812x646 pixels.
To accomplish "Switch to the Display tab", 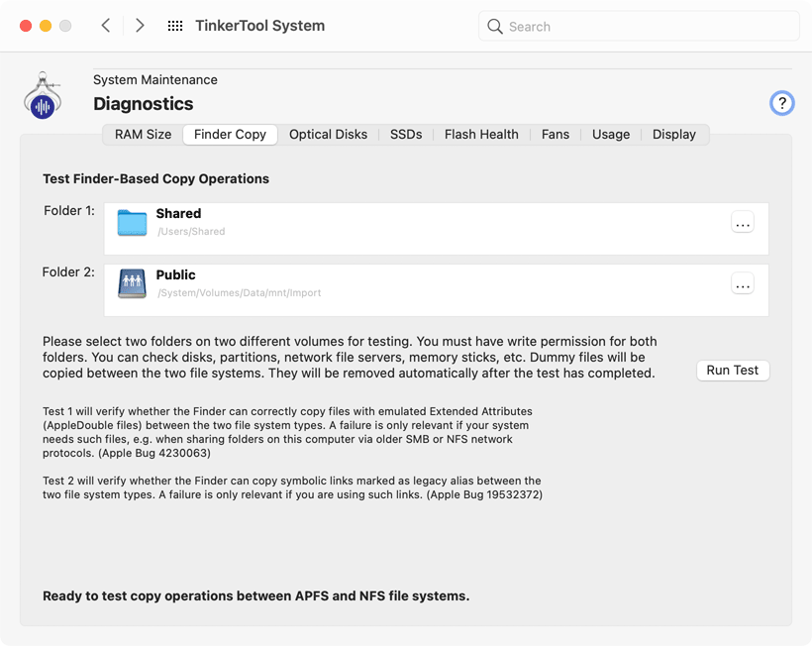I will click(x=673, y=135).
